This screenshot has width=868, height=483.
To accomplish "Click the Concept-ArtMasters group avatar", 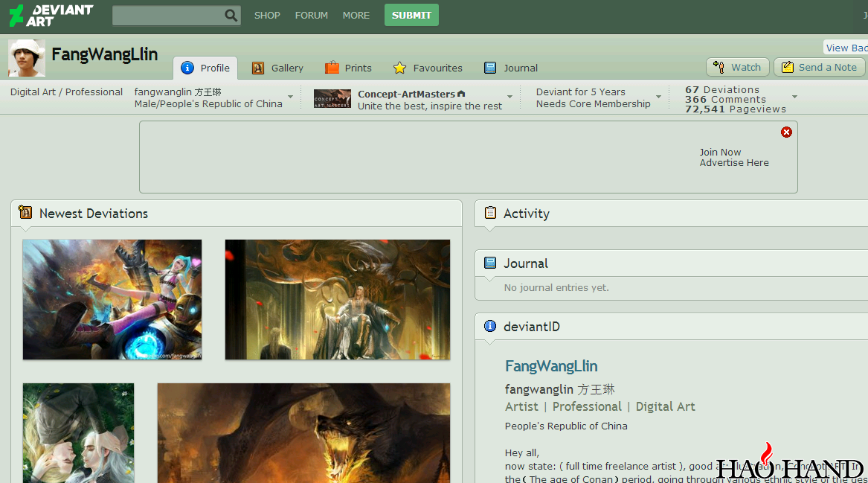I will pos(332,98).
